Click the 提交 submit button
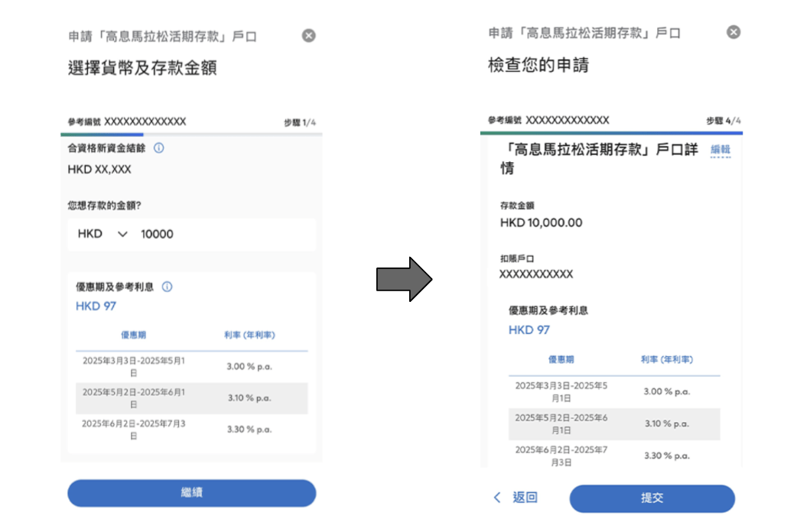The image size is (797, 532). pyautogui.click(x=652, y=498)
